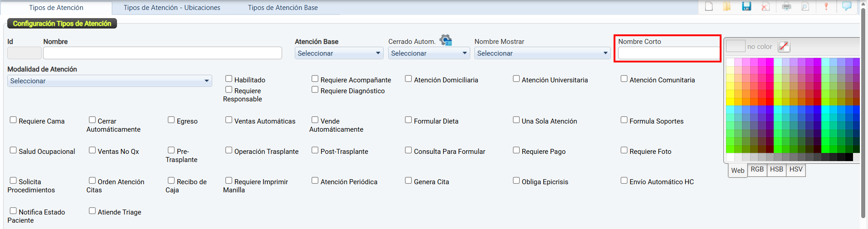
Task: Click the no color reset button
Action: tap(784, 46)
